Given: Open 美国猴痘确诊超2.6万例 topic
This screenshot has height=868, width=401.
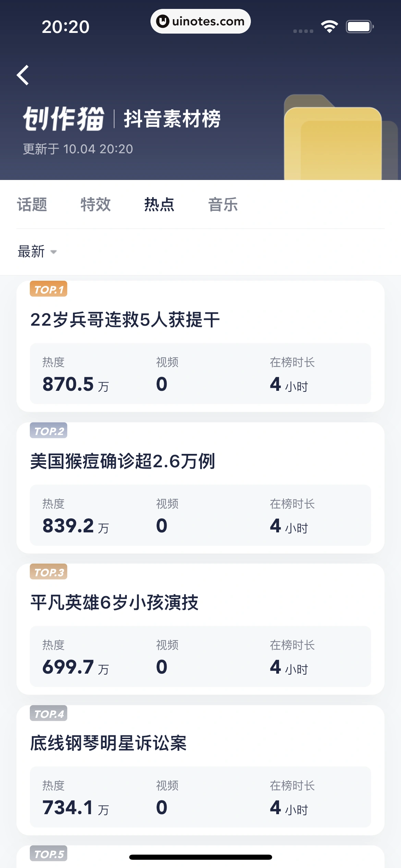Looking at the screenshot, I should pyautogui.click(x=123, y=461).
